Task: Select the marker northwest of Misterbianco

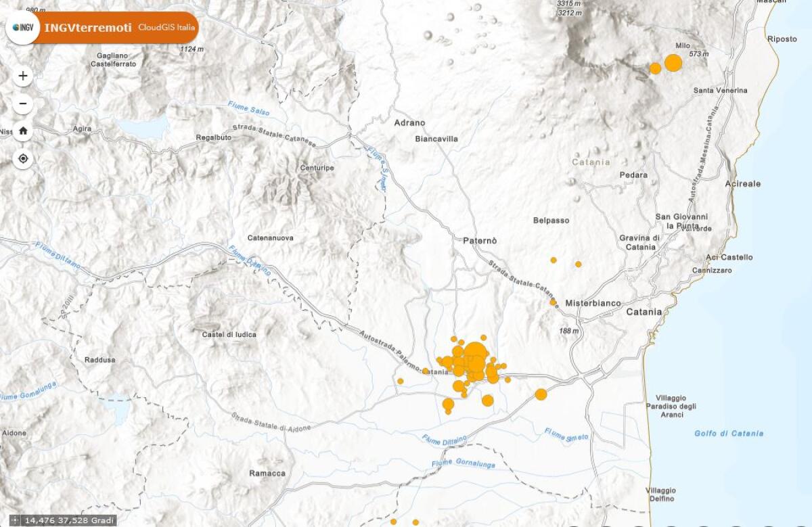Action: coord(553,302)
